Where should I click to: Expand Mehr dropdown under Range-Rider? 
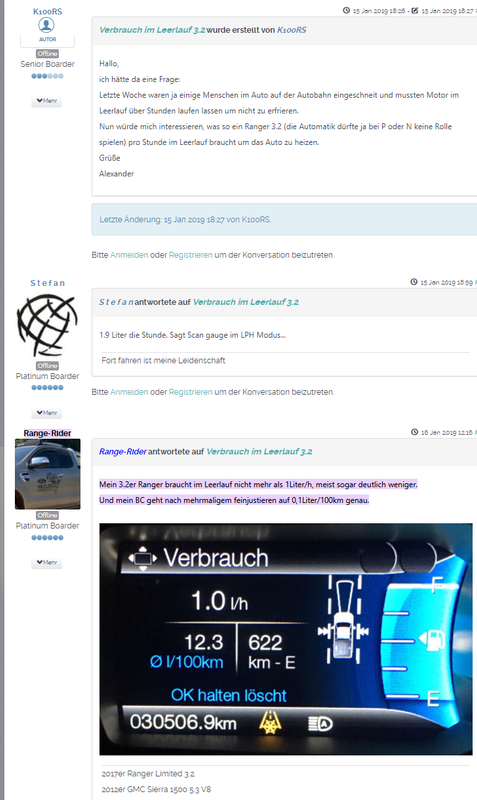tap(47, 562)
